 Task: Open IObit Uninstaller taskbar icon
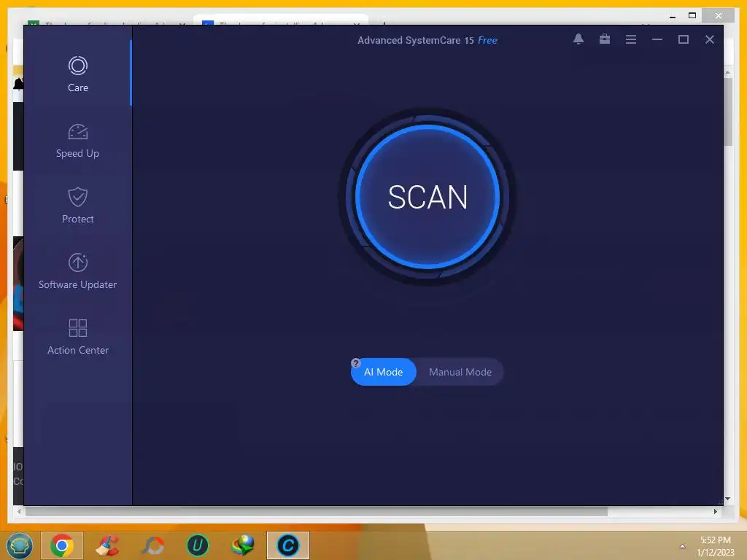[198, 545]
